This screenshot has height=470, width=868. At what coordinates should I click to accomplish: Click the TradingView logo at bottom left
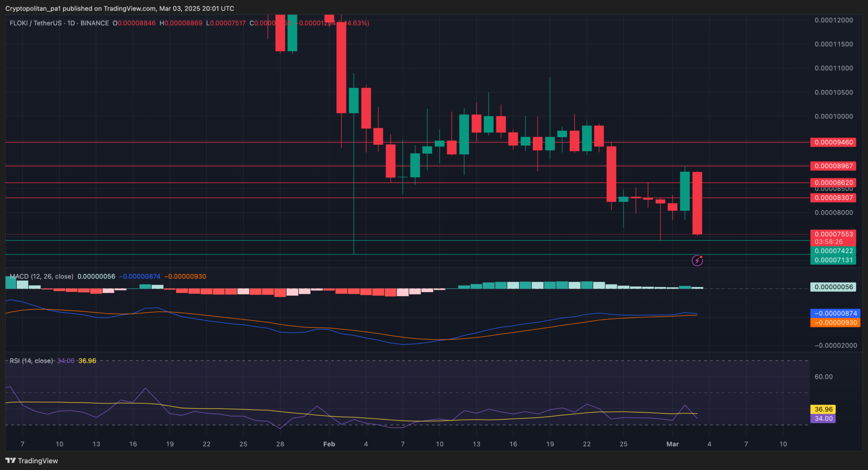pyautogui.click(x=32, y=461)
